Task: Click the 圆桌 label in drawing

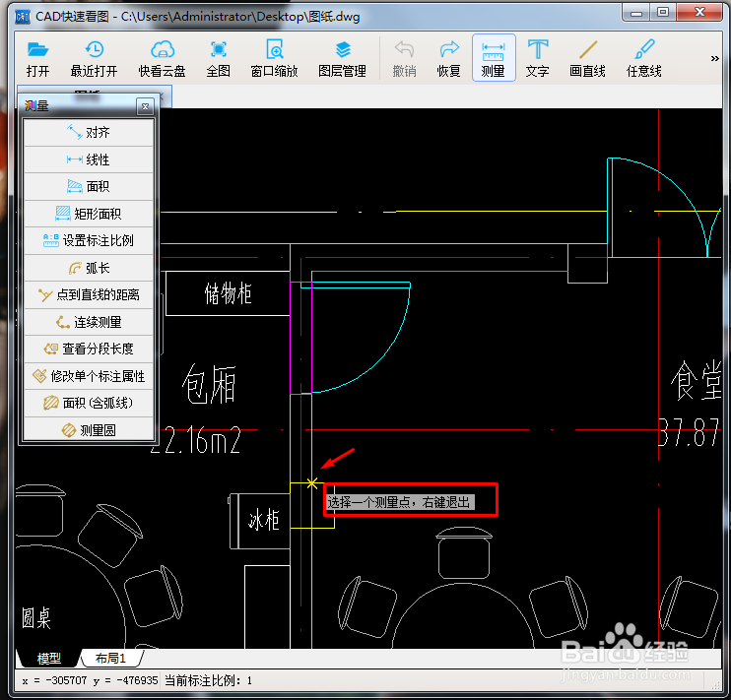Action: (35, 618)
